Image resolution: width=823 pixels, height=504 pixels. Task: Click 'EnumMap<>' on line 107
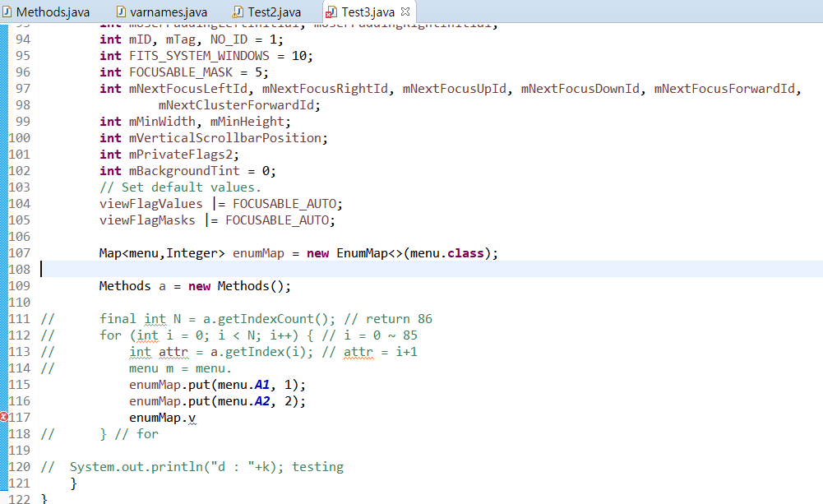(369, 253)
